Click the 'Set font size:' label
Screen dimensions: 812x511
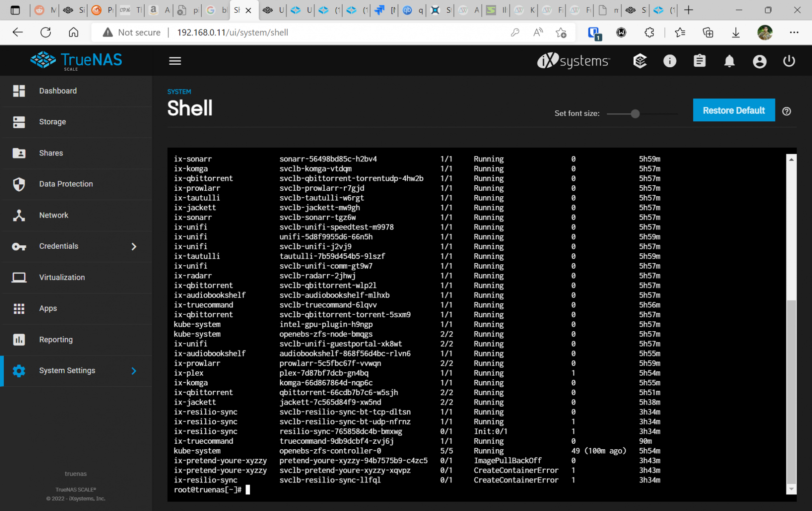(577, 113)
